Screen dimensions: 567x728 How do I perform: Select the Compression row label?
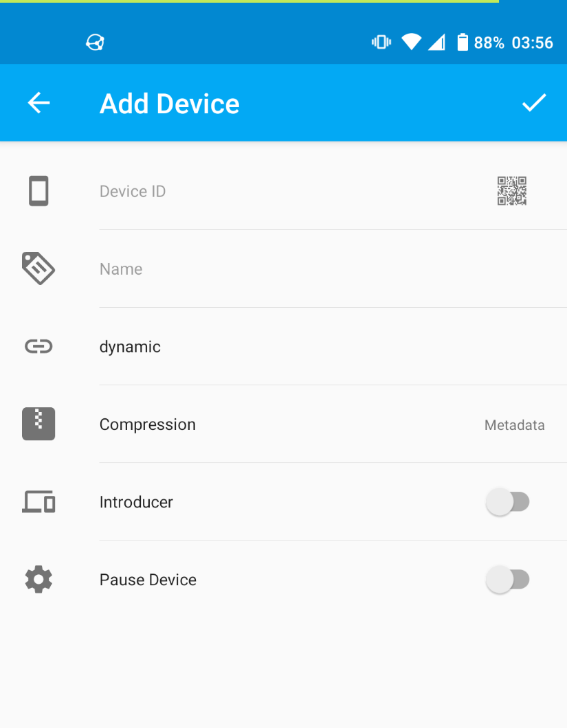coord(147,424)
